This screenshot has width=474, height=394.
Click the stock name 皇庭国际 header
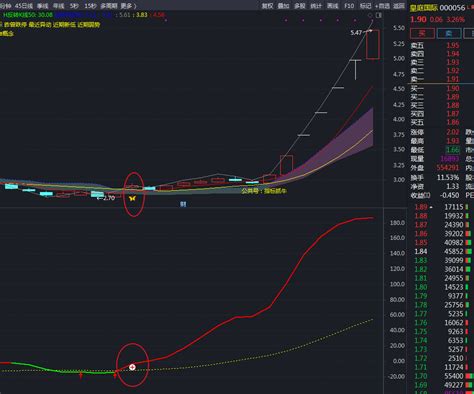[x=424, y=8]
